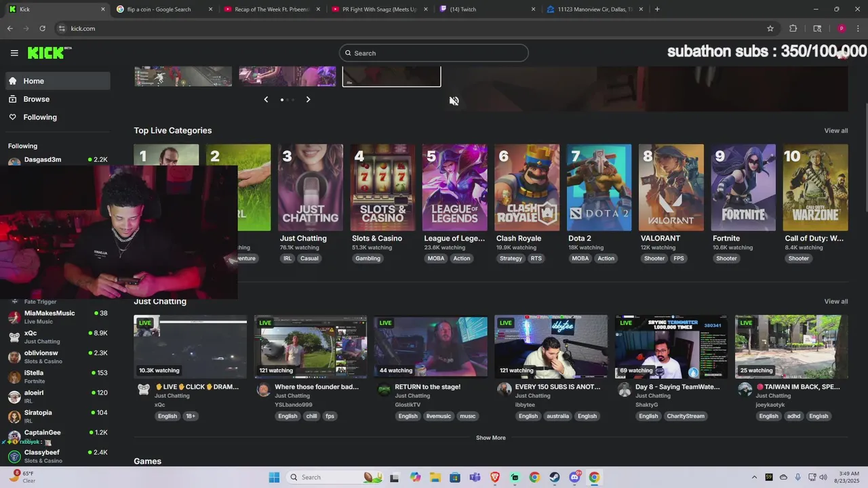
Task: Open xQc channel in Following list
Action: tap(58, 337)
